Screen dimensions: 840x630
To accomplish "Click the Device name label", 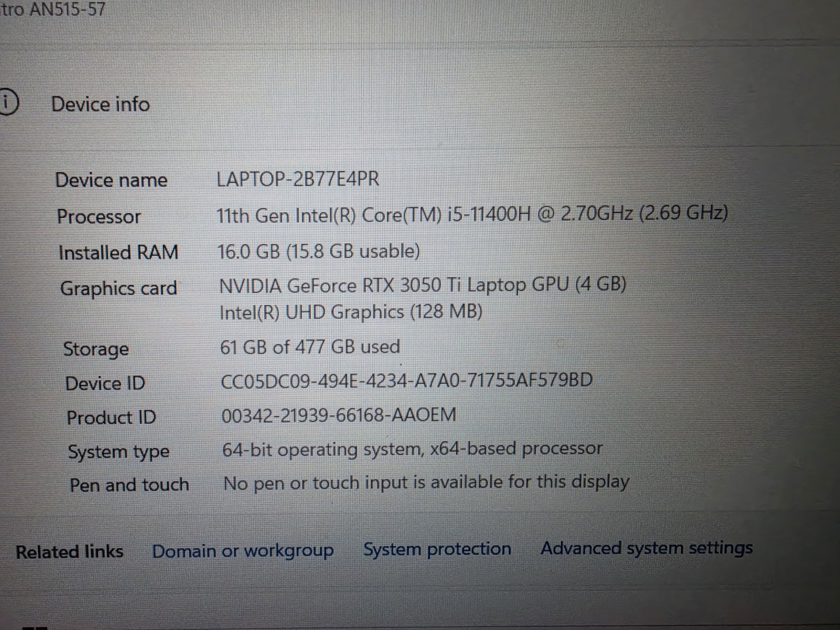I will [111, 180].
